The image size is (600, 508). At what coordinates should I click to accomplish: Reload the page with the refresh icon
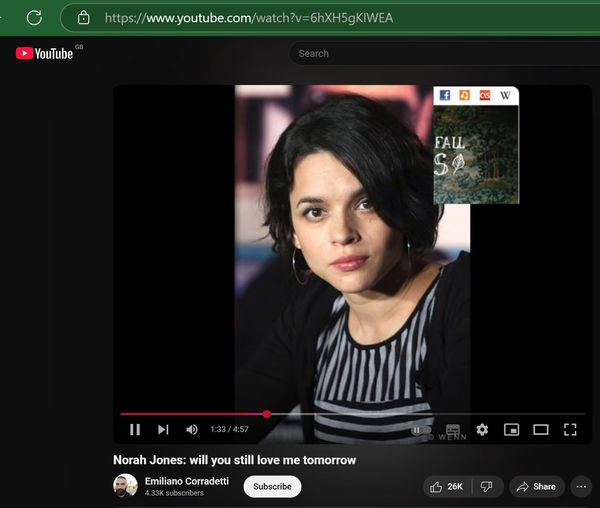click(34, 18)
